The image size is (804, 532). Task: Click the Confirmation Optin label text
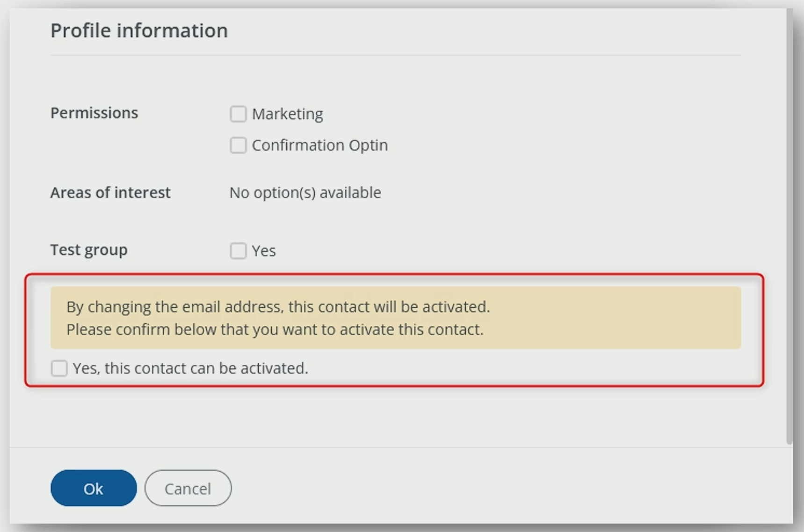pyautogui.click(x=319, y=145)
